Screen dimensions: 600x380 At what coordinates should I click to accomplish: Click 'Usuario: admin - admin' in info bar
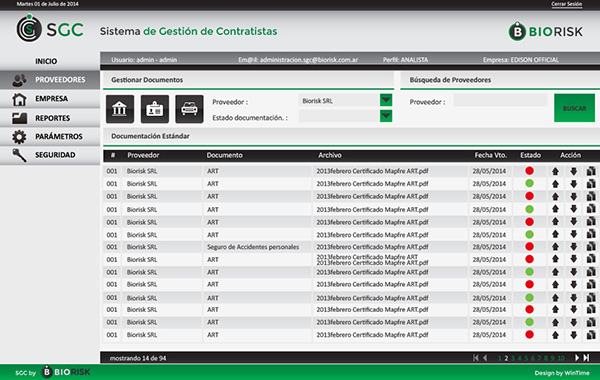(144, 60)
